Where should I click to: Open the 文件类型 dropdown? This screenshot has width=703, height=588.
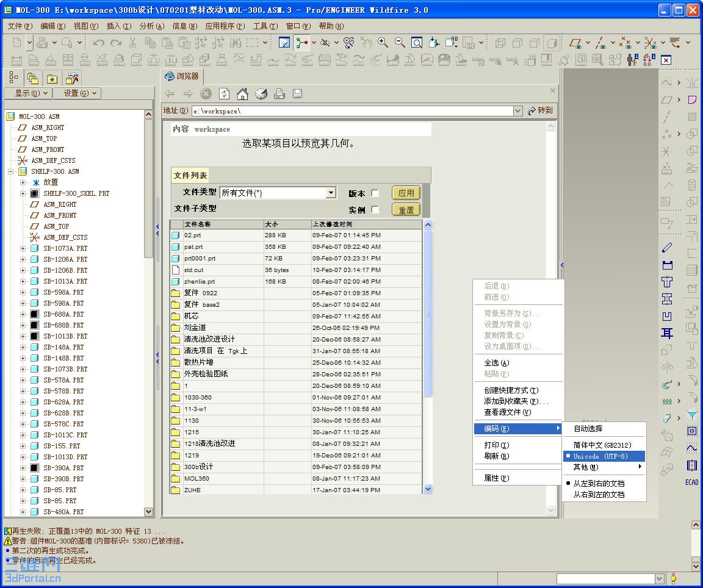coord(330,193)
